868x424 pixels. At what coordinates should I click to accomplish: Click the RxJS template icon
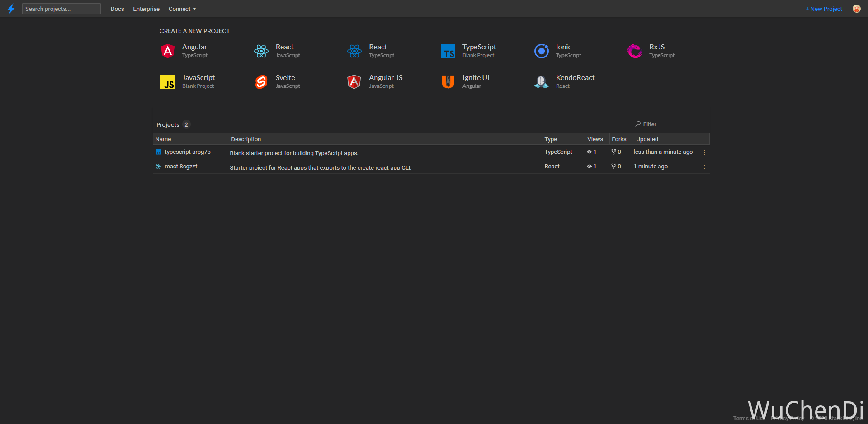coord(635,51)
